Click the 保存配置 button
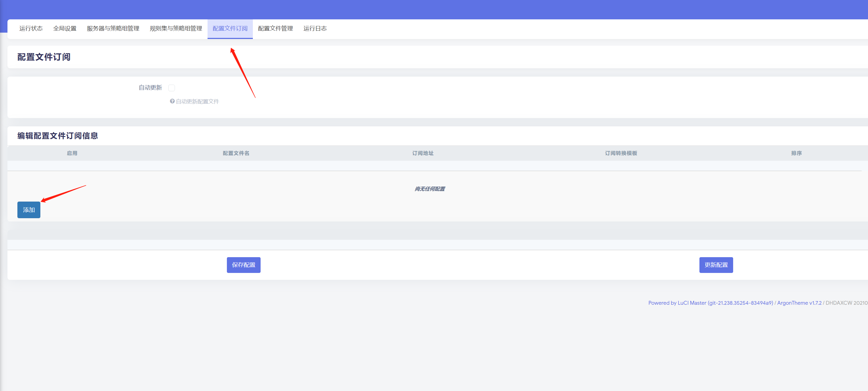Viewport: 868px width, 391px height. [x=243, y=265]
